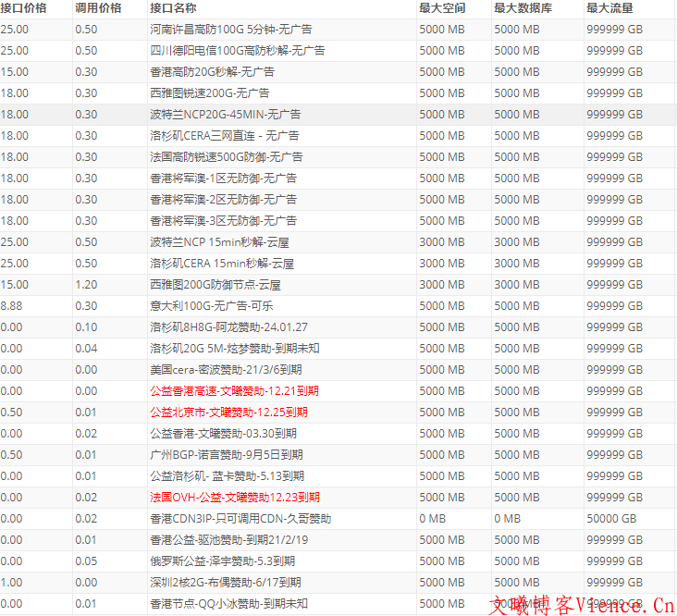Click 俄罗斯公益-泽宇赞助-5.3到期 entry
This screenshot has width=677, height=616.
click(x=222, y=561)
